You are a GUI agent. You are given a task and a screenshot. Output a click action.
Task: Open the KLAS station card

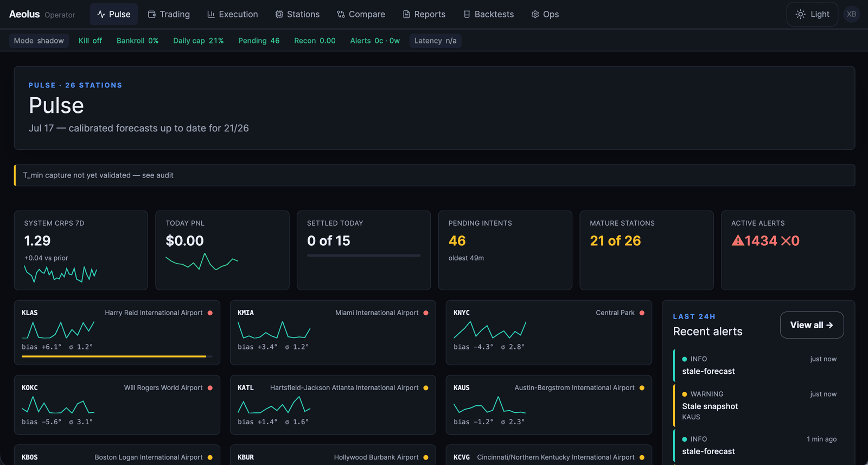117,333
